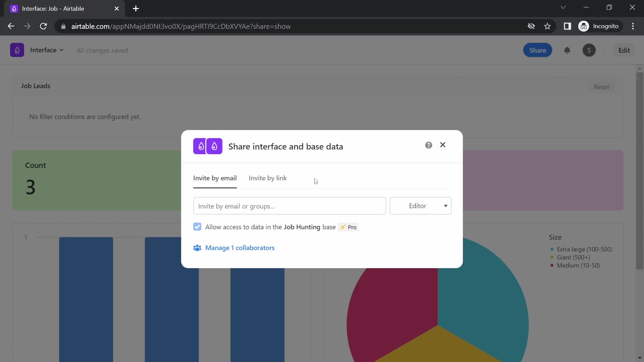This screenshot has height=362, width=644.
Task: Click the purple interface icon in dialog header
Action: 208,146
